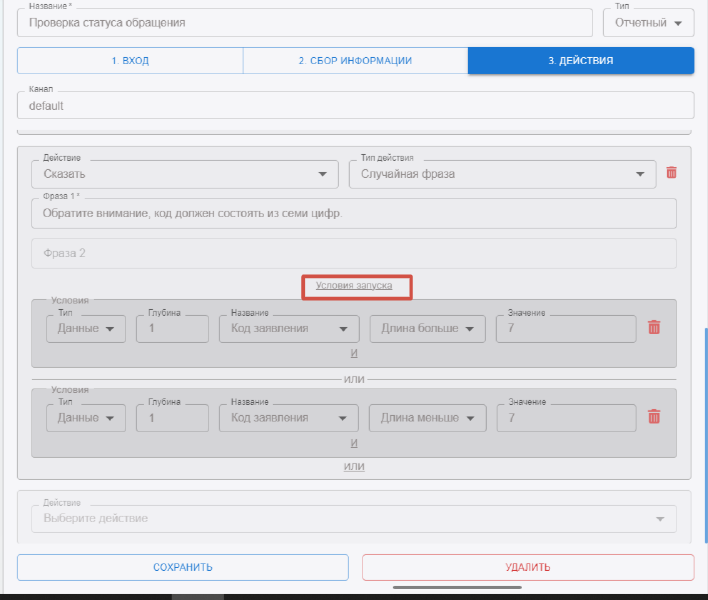This screenshot has height=600, width=708.
Task: Add an "ИЛИ" condition group at bottom
Action: [x=354, y=466]
